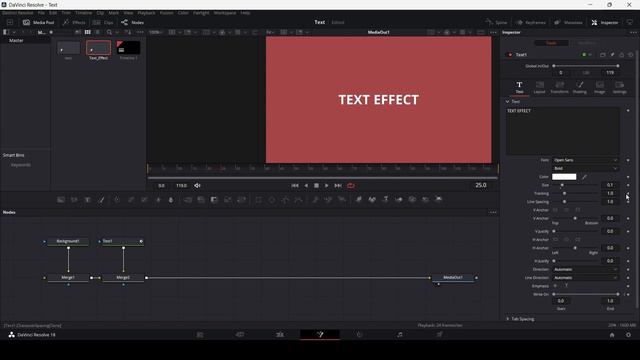
Task: Switch to Layout tab in Inspector
Action: (540, 87)
